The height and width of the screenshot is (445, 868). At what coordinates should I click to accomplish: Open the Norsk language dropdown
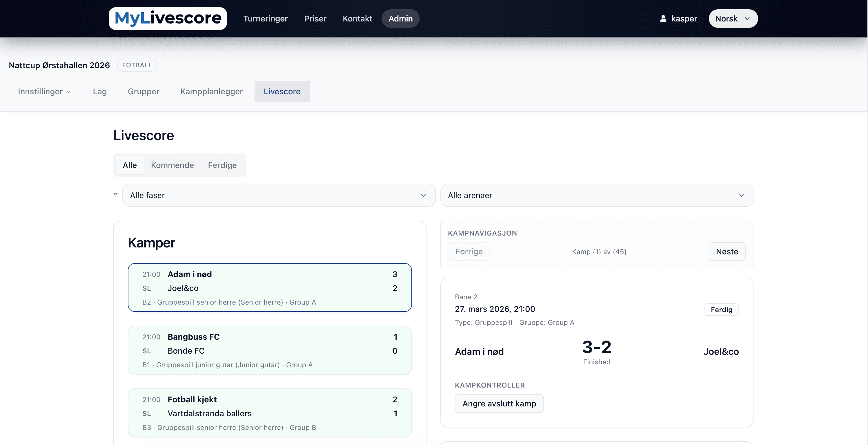click(x=733, y=19)
